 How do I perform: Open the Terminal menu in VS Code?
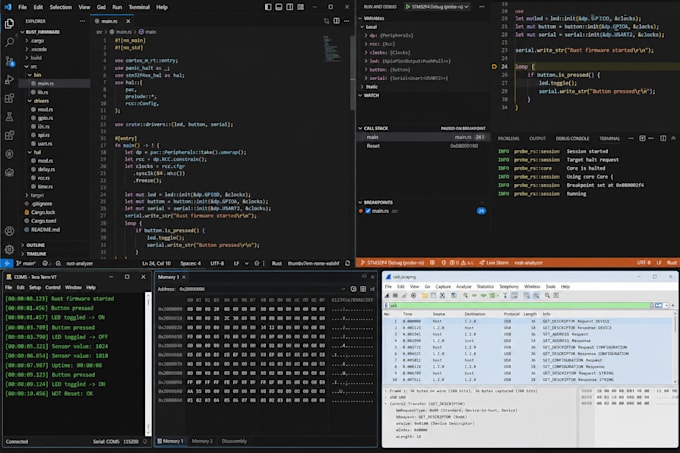click(139, 7)
